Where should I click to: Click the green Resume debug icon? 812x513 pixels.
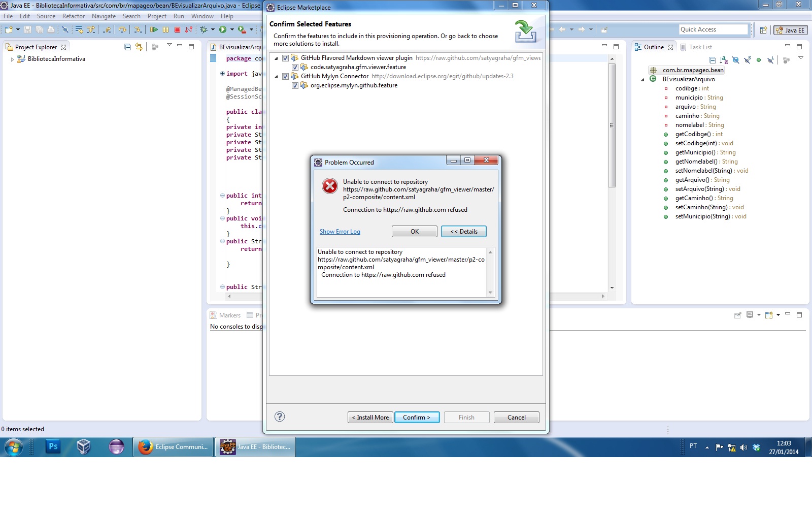[x=154, y=29]
